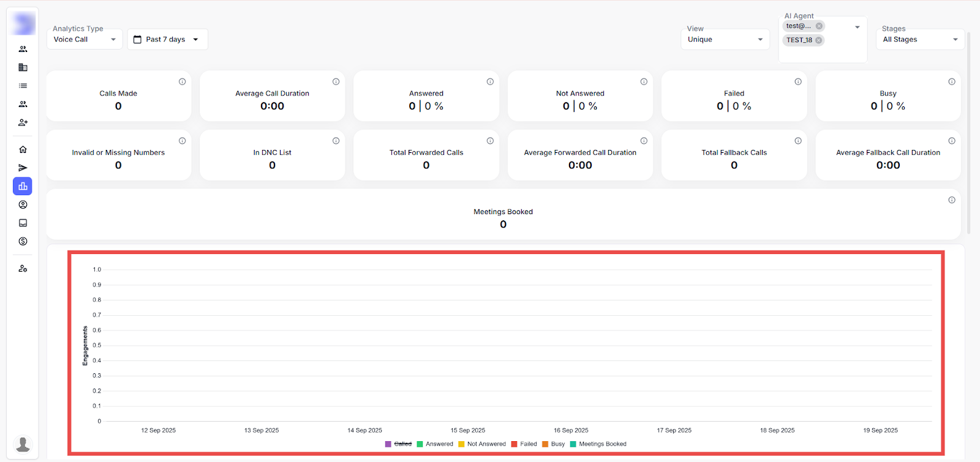This screenshot has width=980, height=462.
Task: Open the bar chart analytics sidebar icon
Action: (x=23, y=186)
